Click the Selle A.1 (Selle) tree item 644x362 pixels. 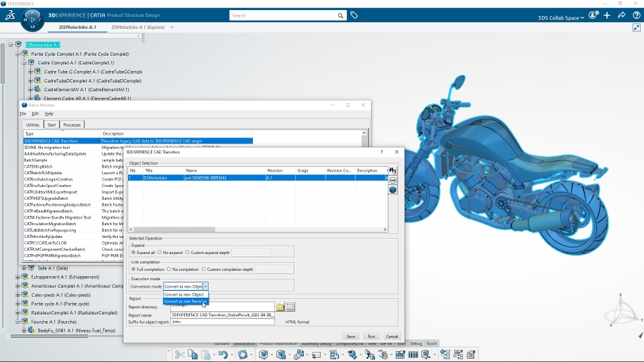tap(52, 268)
